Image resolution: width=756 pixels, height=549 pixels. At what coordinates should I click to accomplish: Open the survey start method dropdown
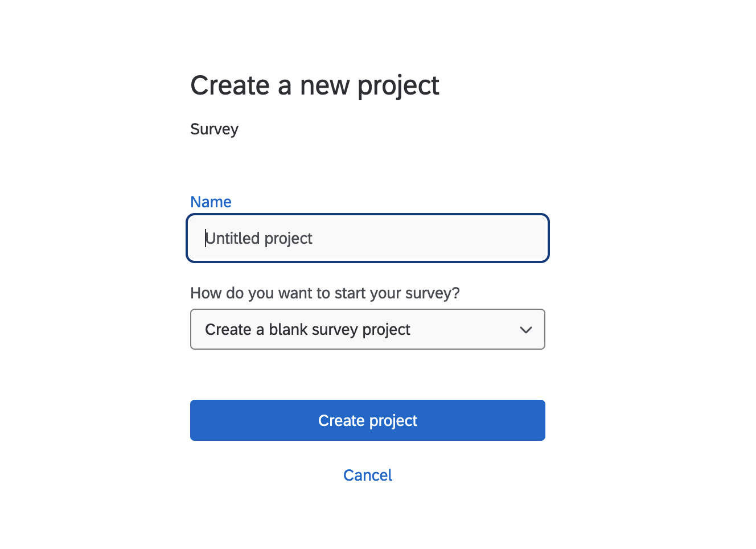pyautogui.click(x=367, y=329)
